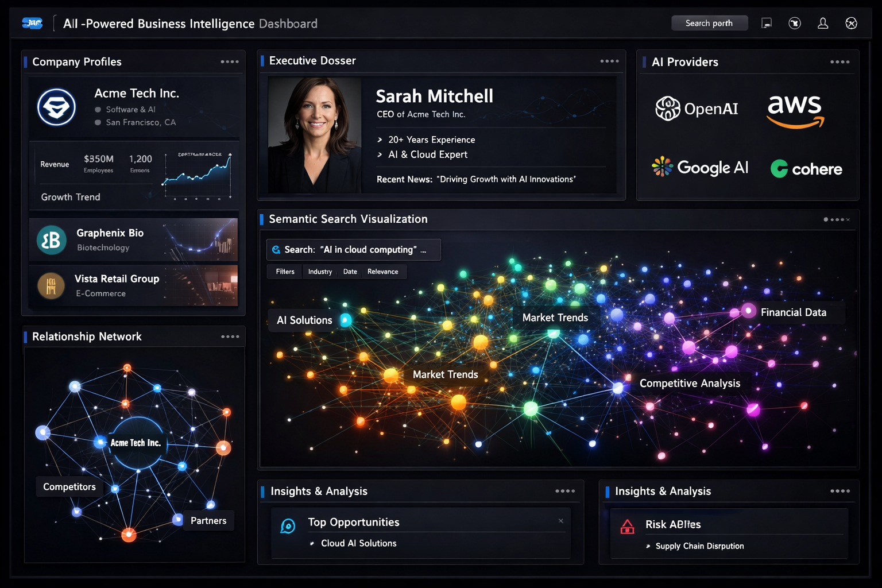Select the OpenAI provider logo

pos(697,109)
